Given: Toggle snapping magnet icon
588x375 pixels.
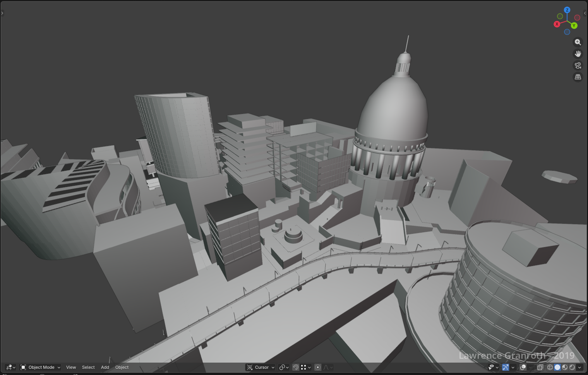Looking at the screenshot, I should (296, 367).
